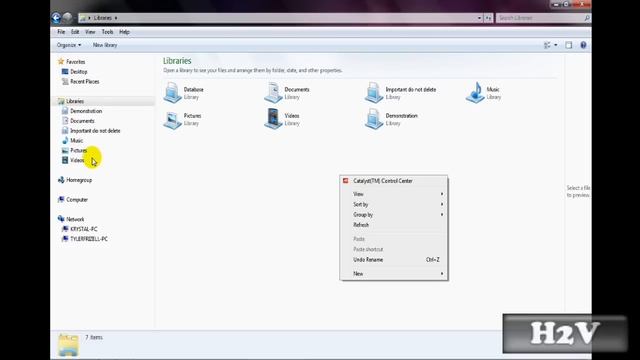This screenshot has width=640, height=360.
Task: Click the Libraries address bar path
Action: click(x=102, y=18)
